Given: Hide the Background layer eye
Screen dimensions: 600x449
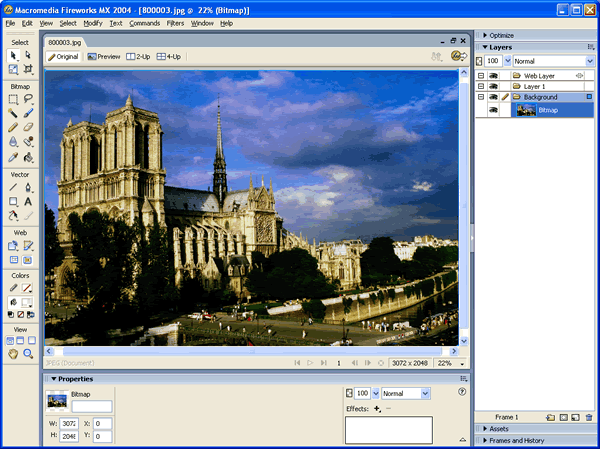Looking at the screenshot, I should pos(493,97).
